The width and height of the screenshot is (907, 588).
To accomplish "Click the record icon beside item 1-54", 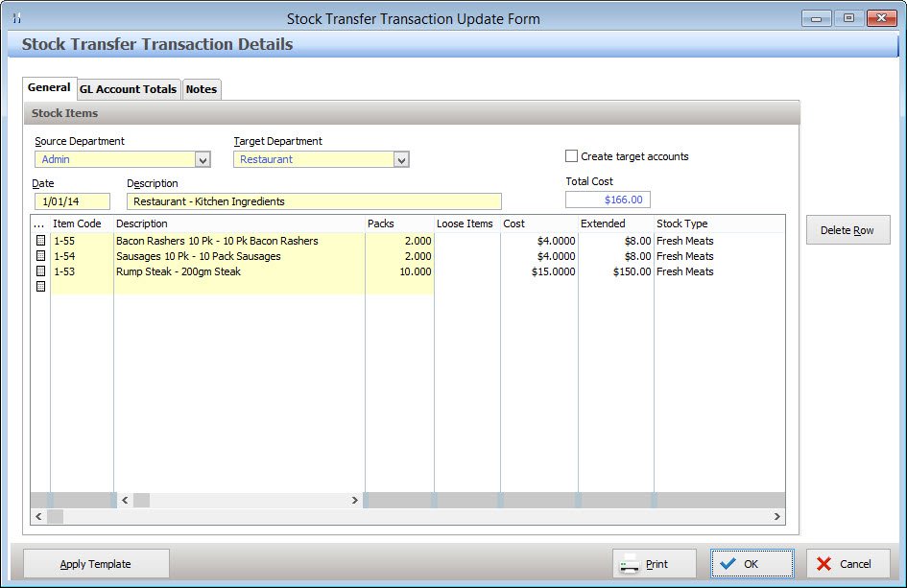I will pos(39,256).
